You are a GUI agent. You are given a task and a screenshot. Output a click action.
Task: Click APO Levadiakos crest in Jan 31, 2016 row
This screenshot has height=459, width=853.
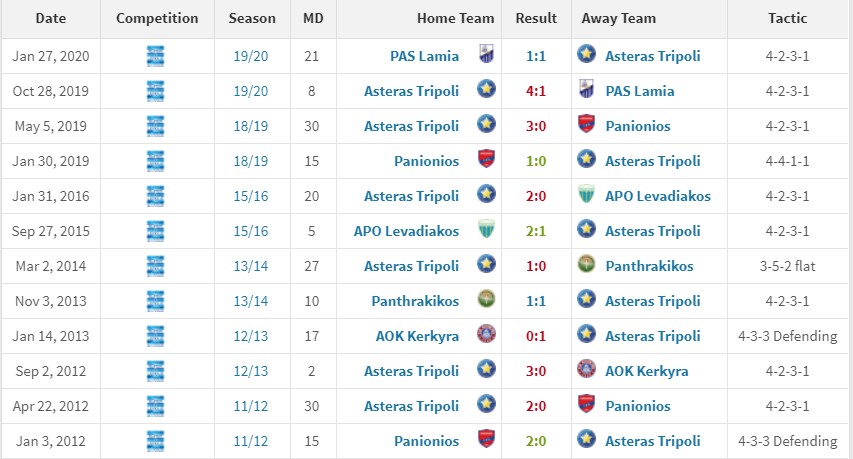point(587,196)
